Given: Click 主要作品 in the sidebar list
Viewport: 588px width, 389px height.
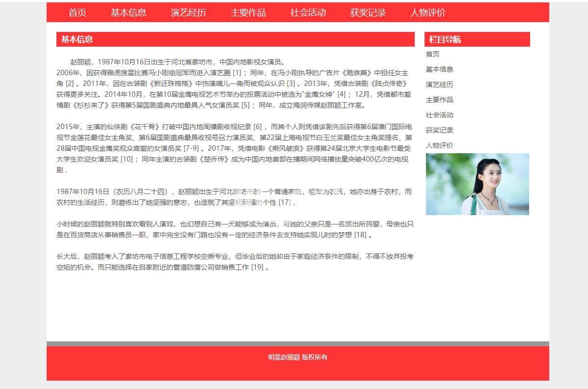Looking at the screenshot, I should pyautogui.click(x=439, y=100).
